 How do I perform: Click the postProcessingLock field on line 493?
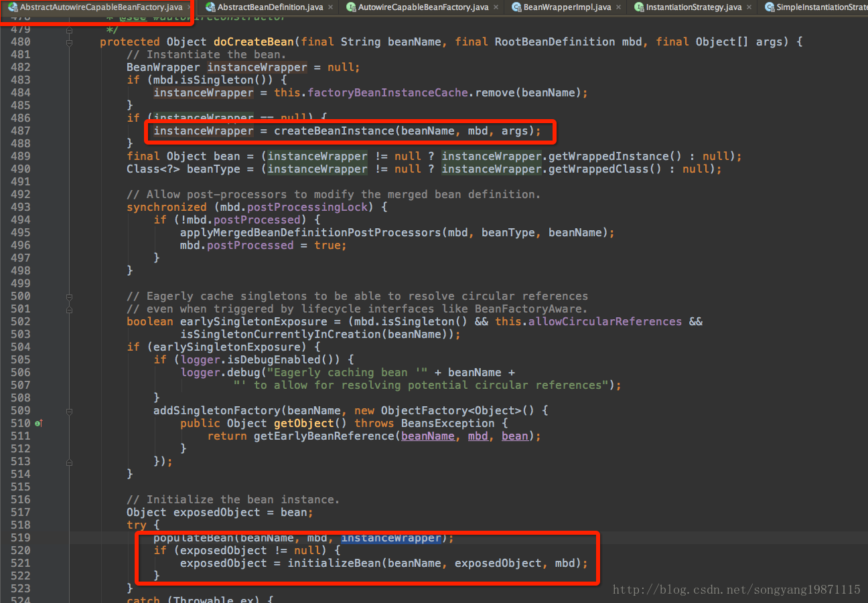(x=307, y=207)
